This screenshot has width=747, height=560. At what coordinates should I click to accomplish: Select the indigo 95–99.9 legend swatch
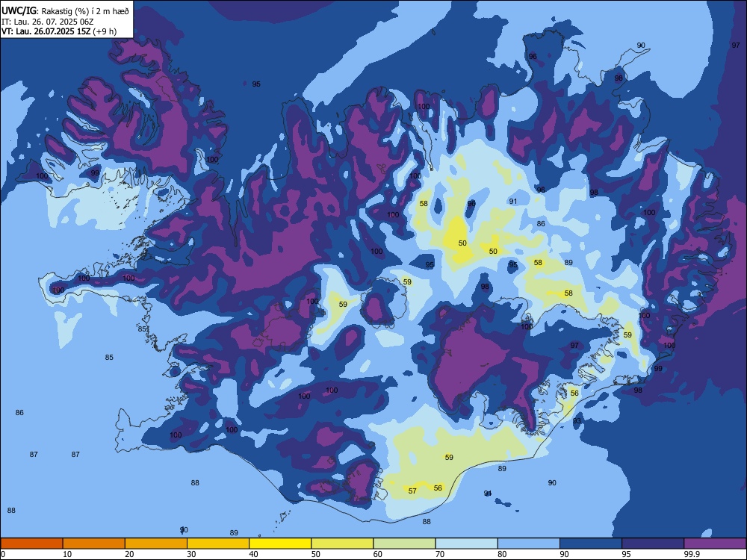(653, 544)
